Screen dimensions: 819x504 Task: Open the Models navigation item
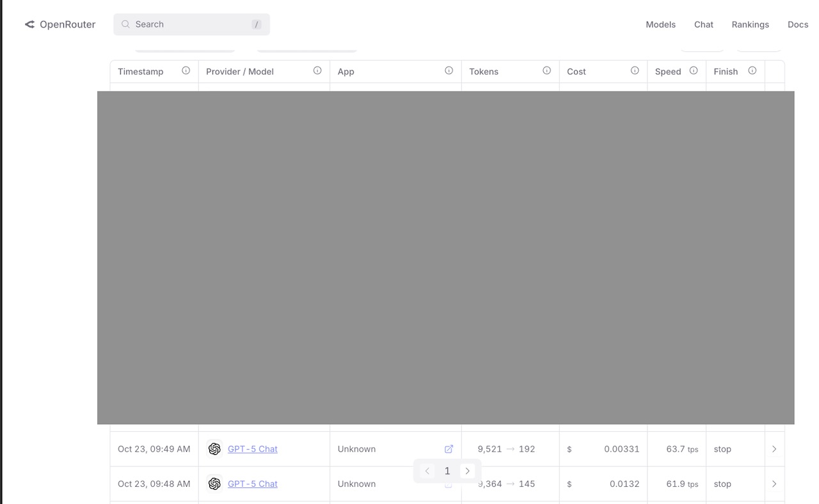[x=660, y=24]
